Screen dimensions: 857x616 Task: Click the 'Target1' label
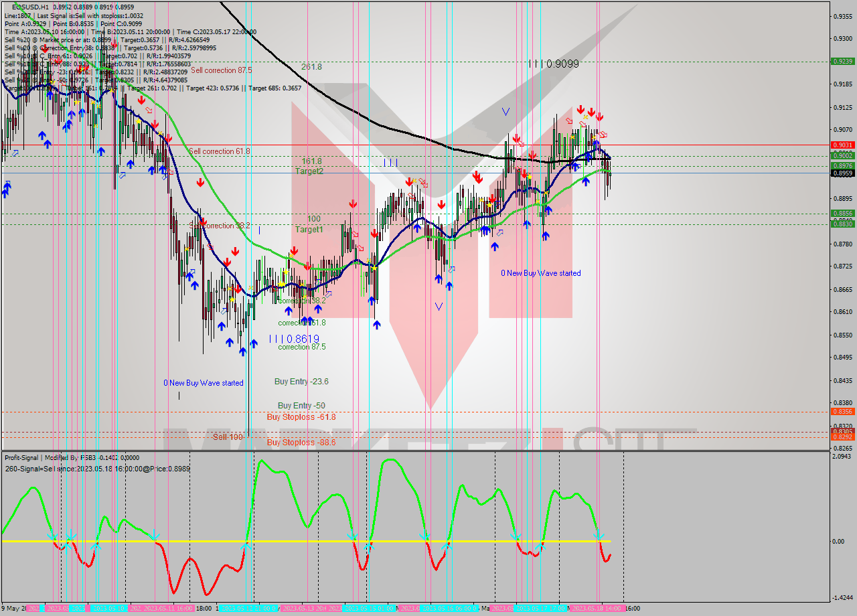tap(309, 230)
